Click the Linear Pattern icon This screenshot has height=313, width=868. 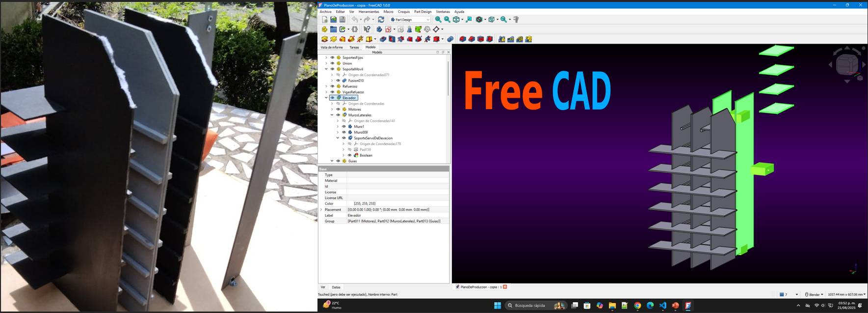[x=510, y=39]
